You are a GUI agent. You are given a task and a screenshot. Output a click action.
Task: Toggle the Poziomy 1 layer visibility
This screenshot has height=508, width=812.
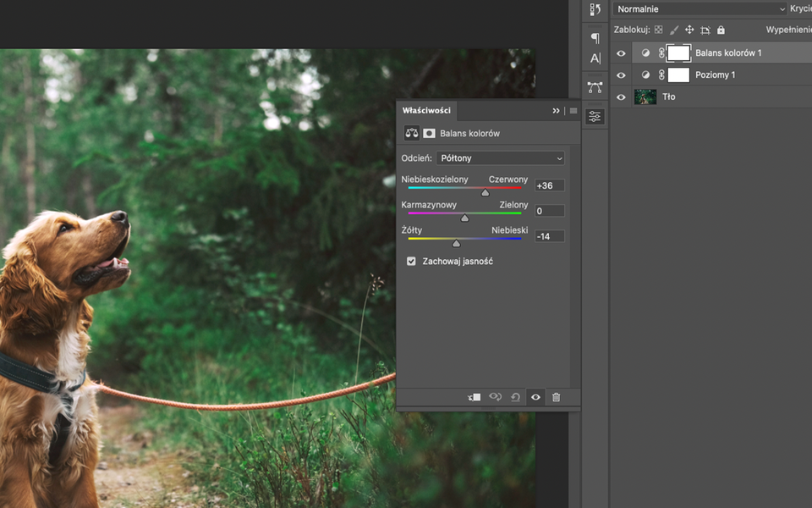[x=622, y=75]
